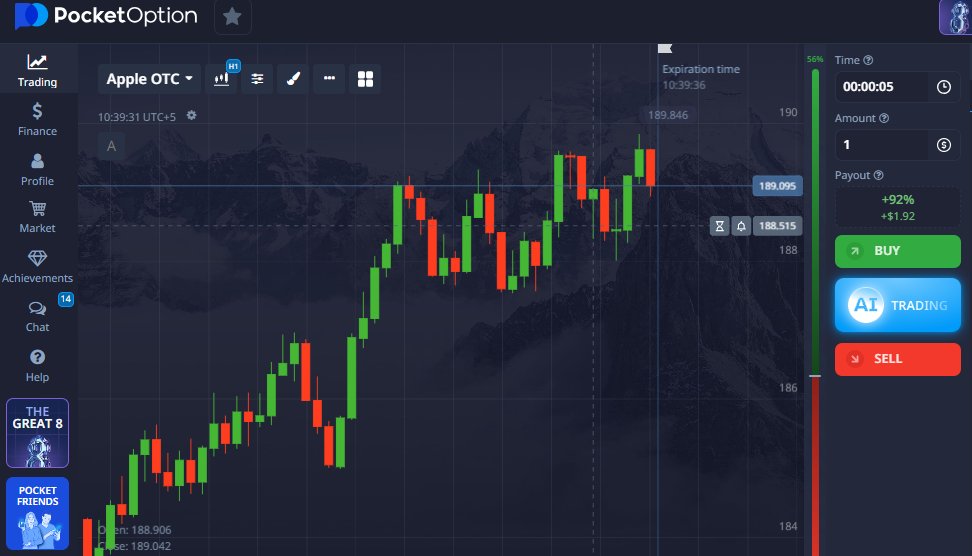This screenshot has height=556, width=972.
Task: Open Chat with 14 unread badge
Action: coord(37,316)
